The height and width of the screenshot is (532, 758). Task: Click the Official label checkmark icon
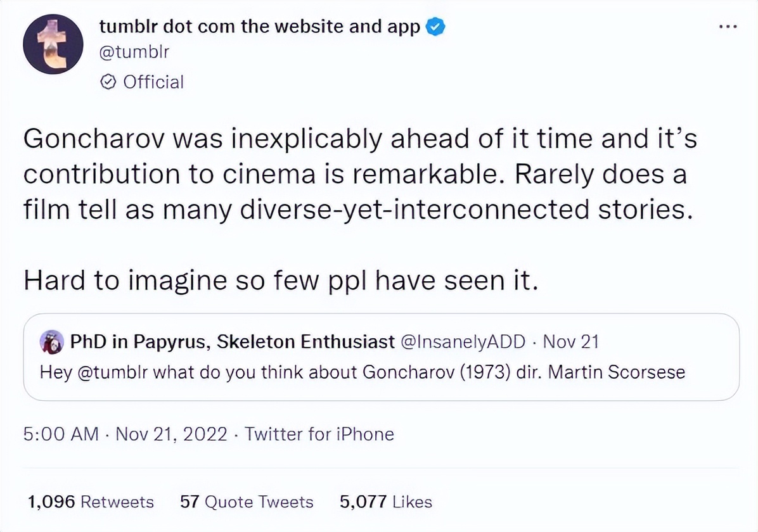pos(108,82)
